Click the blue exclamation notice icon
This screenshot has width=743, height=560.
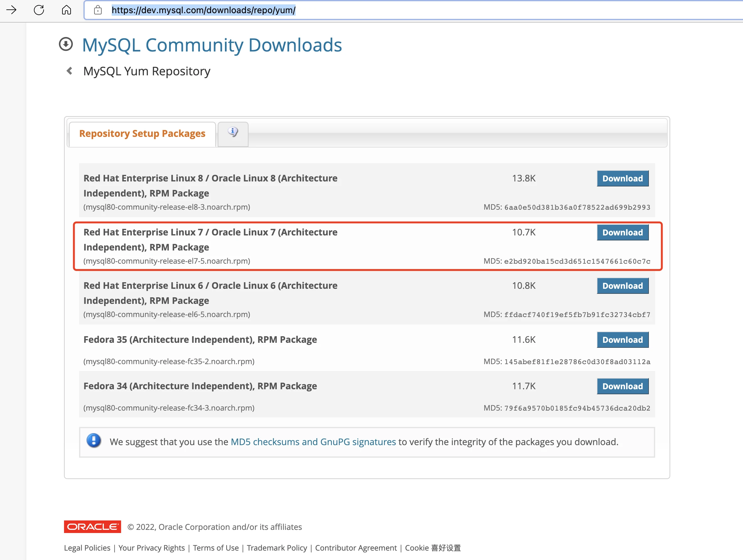(94, 441)
